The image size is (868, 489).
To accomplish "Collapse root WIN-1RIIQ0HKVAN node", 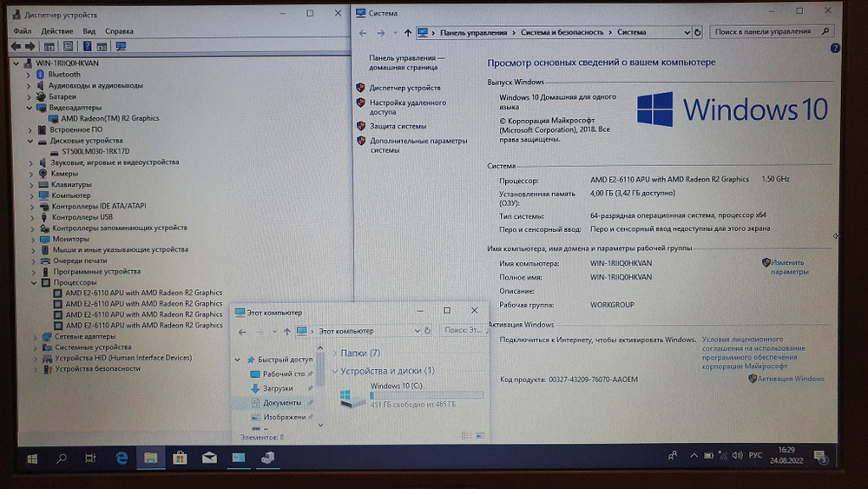I will tap(16, 63).
